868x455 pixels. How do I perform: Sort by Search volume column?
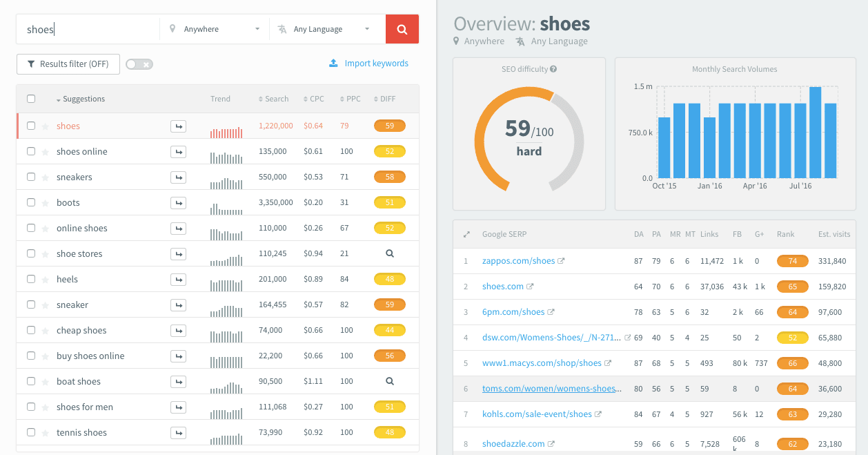coord(274,99)
